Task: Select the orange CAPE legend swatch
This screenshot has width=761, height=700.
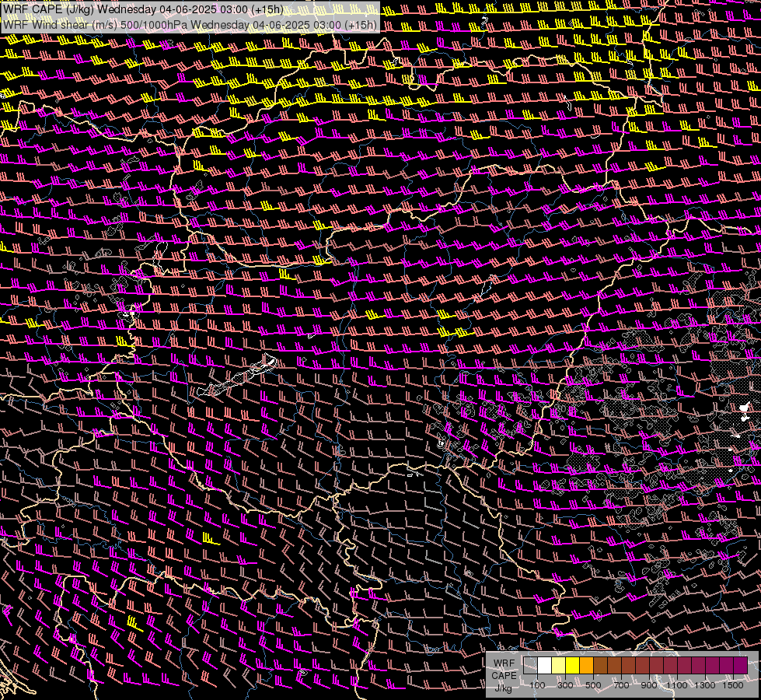Action: [586, 665]
